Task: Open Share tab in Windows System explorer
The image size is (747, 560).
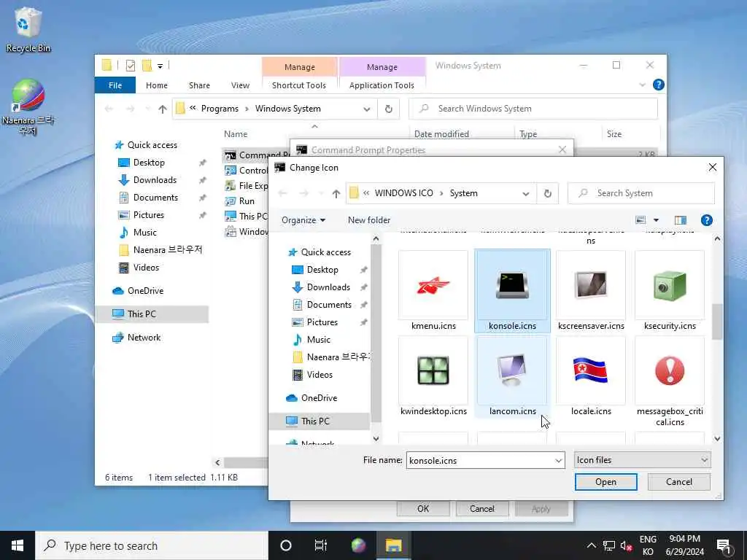Action: click(x=199, y=85)
